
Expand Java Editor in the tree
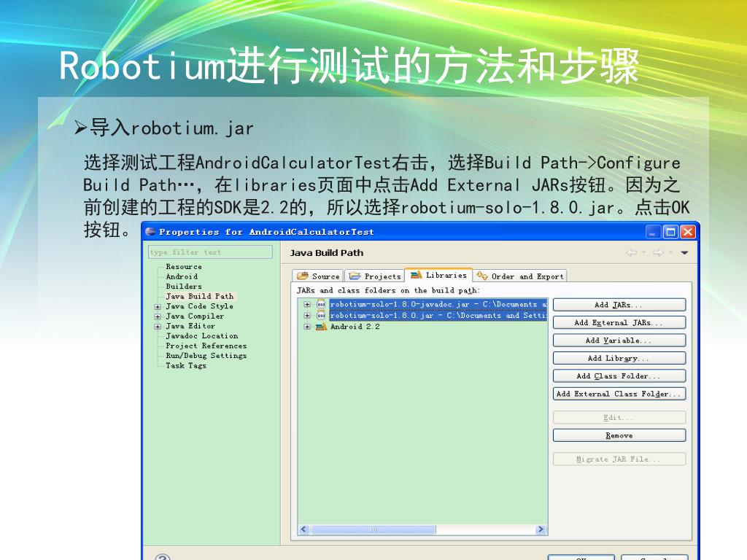158,327
